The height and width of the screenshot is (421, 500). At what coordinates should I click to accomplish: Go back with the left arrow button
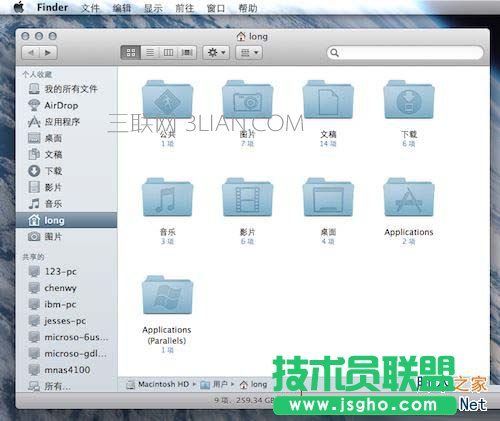[31, 53]
